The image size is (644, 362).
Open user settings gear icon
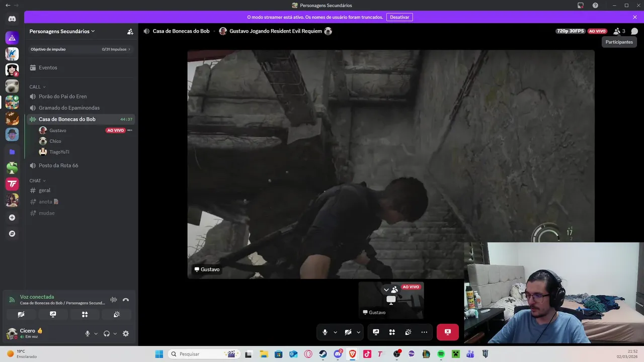126,333
